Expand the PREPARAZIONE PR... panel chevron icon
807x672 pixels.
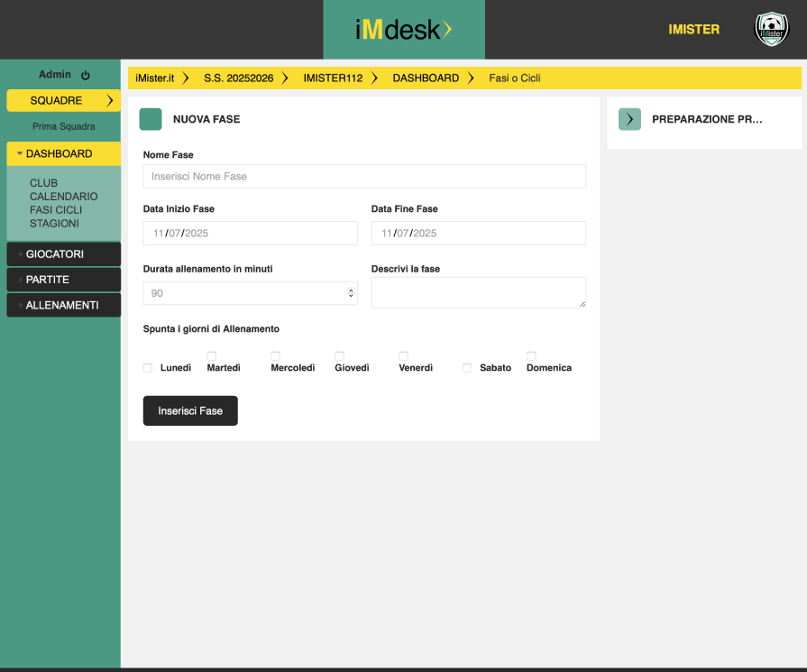coord(629,119)
